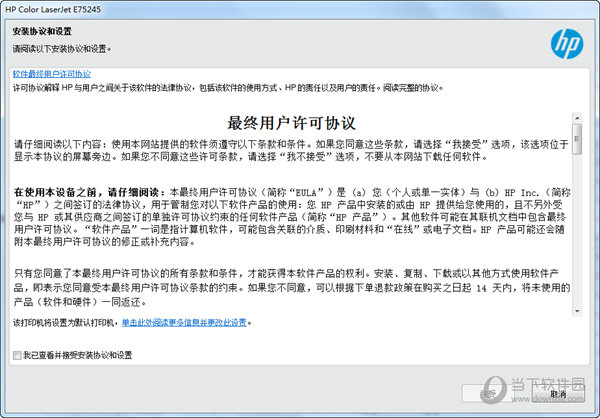Viewport: 600px width, 418px height.
Task: Click the 安装协议和设置 header title
Action: 42,31
